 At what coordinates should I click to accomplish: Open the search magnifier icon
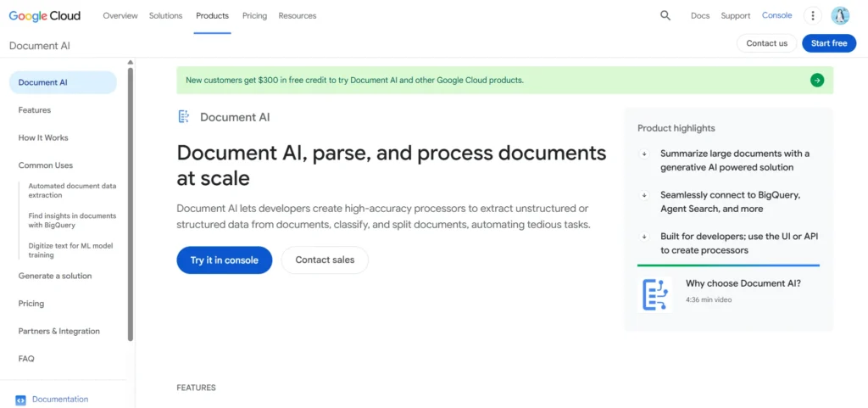point(665,15)
